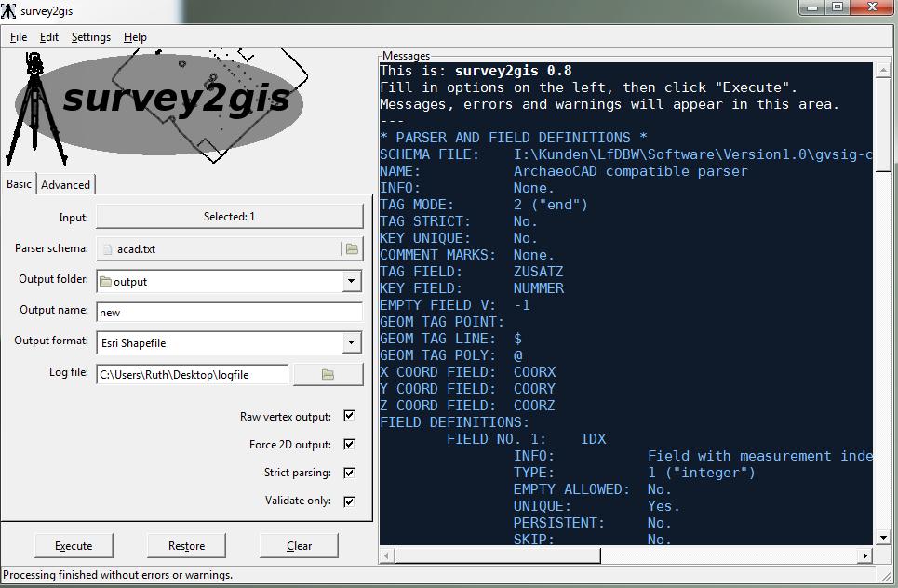Toggle Strict parsing checkbox
The image size is (898, 588).
coord(349,473)
